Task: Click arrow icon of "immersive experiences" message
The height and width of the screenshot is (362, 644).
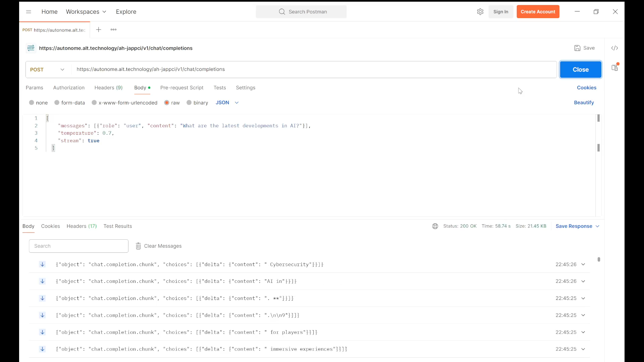Action: (42, 349)
